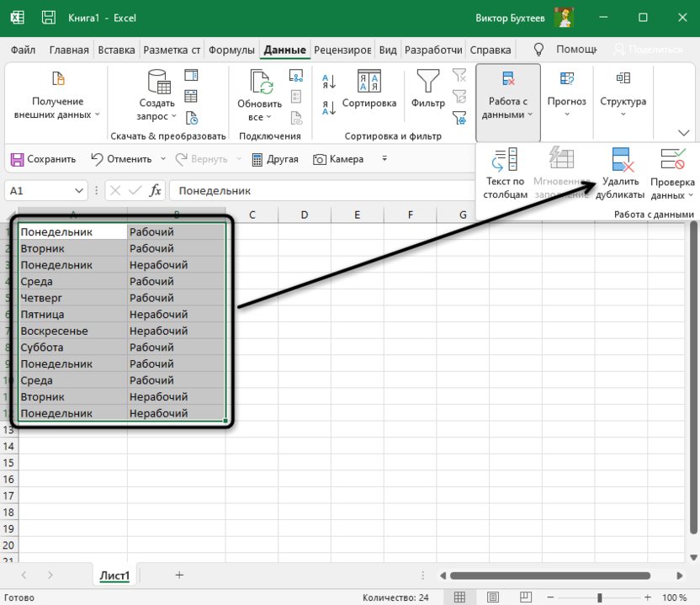Switch to Page Layout view icon
The height and width of the screenshot is (605, 700).
[x=493, y=597]
